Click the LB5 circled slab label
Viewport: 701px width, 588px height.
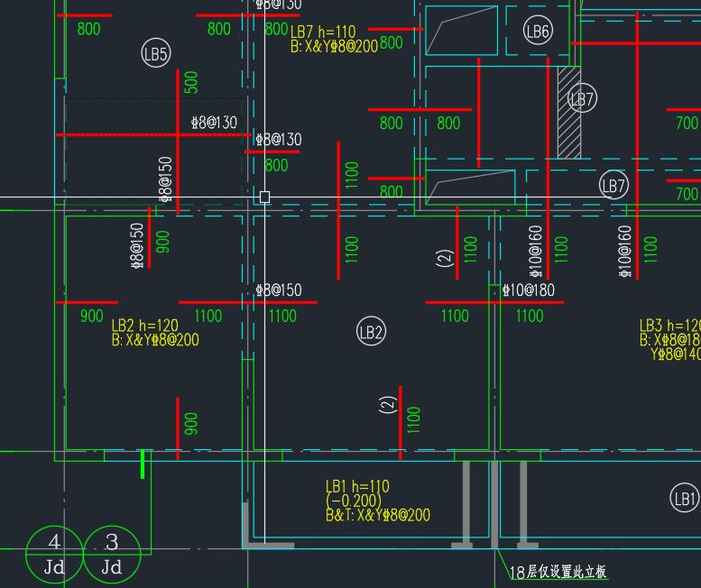pyautogui.click(x=156, y=53)
